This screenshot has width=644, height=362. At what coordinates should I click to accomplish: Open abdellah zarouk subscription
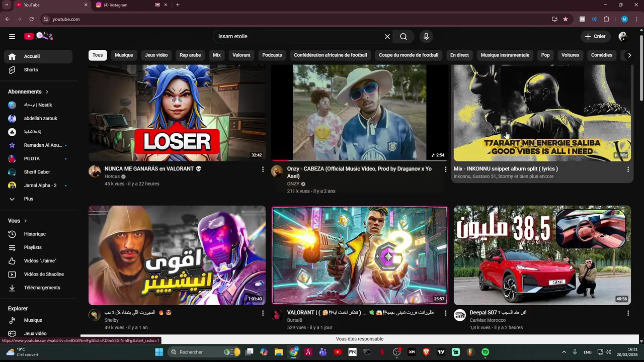38,118
